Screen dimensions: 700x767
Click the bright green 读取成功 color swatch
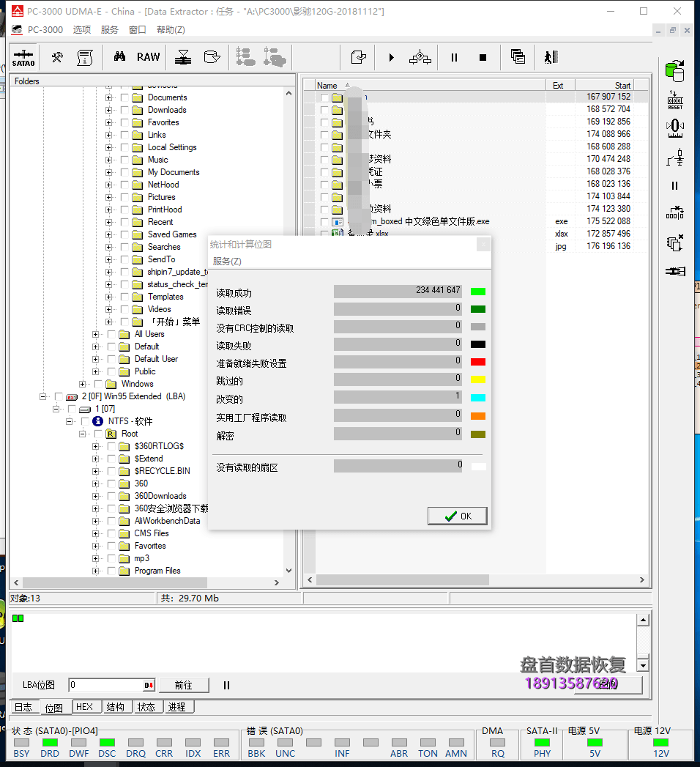tap(478, 292)
